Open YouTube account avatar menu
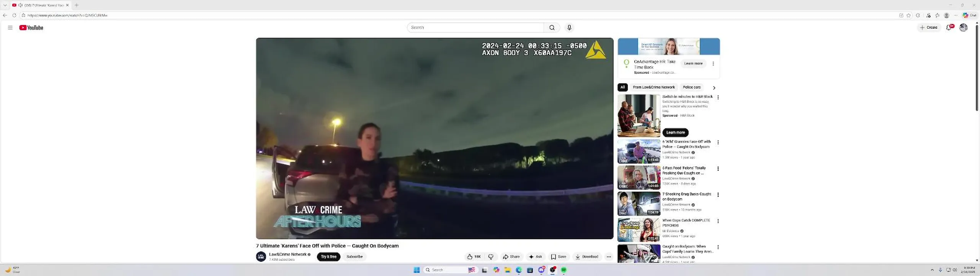This screenshot has height=276, width=980. 964,28
